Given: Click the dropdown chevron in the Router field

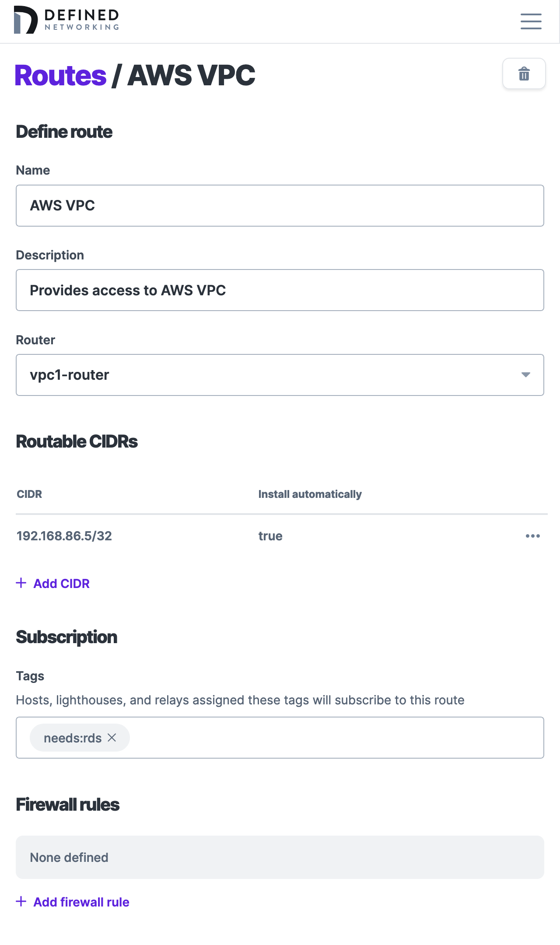Looking at the screenshot, I should click(526, 375).
